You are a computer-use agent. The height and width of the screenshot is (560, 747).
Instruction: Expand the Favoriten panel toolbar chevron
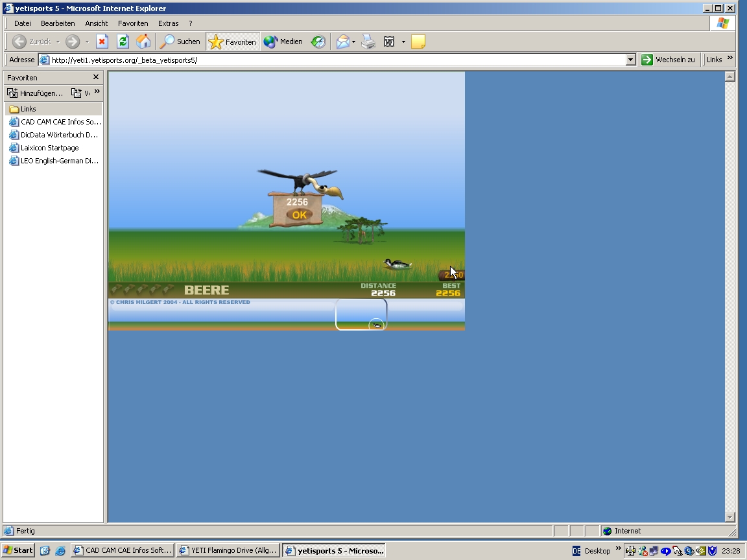(x=97, y=91)
